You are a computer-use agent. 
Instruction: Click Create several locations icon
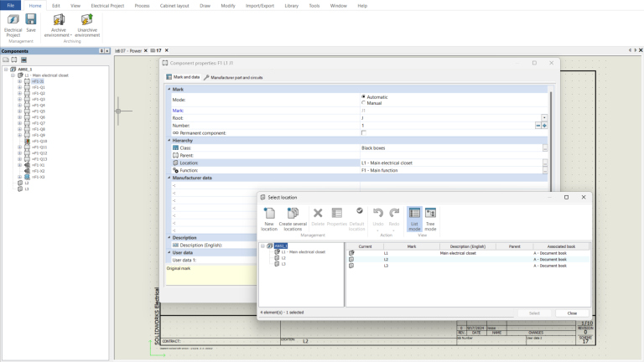[x=293, y=215]
